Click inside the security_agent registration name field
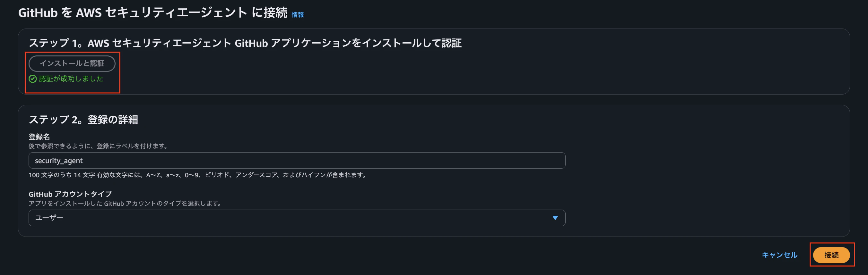 297,161
